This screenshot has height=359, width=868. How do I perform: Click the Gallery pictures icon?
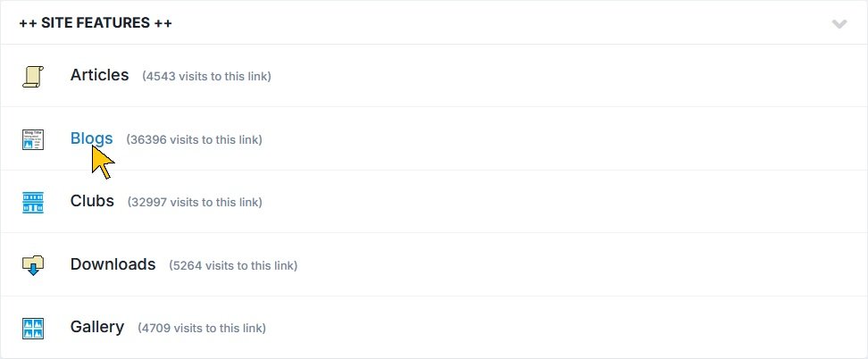point(33,328)
